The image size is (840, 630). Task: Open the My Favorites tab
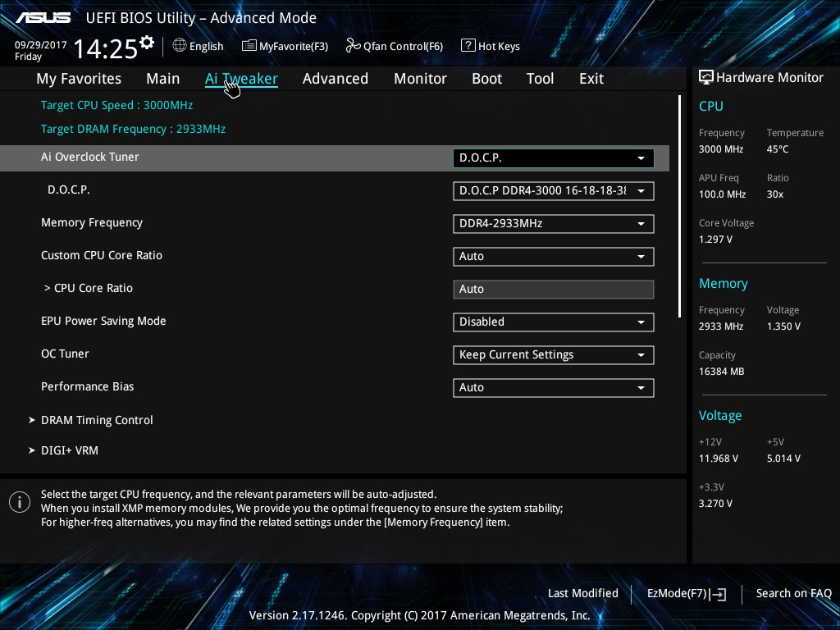[x=79, y=79]
